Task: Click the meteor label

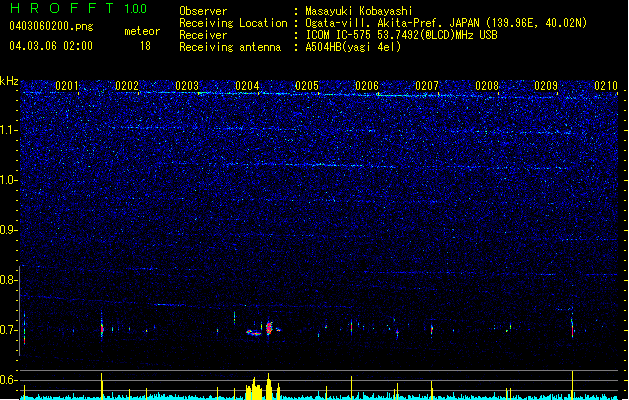Action: pyautogui.click(x=142, y=31)
